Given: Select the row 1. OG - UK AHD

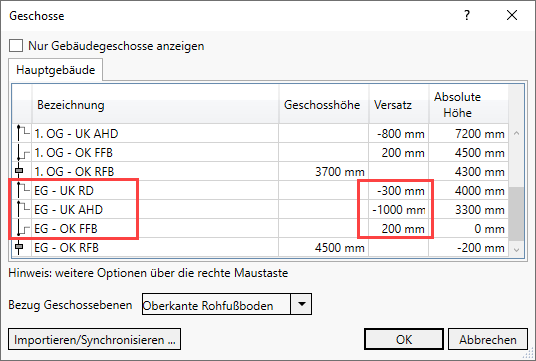Looking at the screenshot, I should pyautogui.click(x=260, y=133).
